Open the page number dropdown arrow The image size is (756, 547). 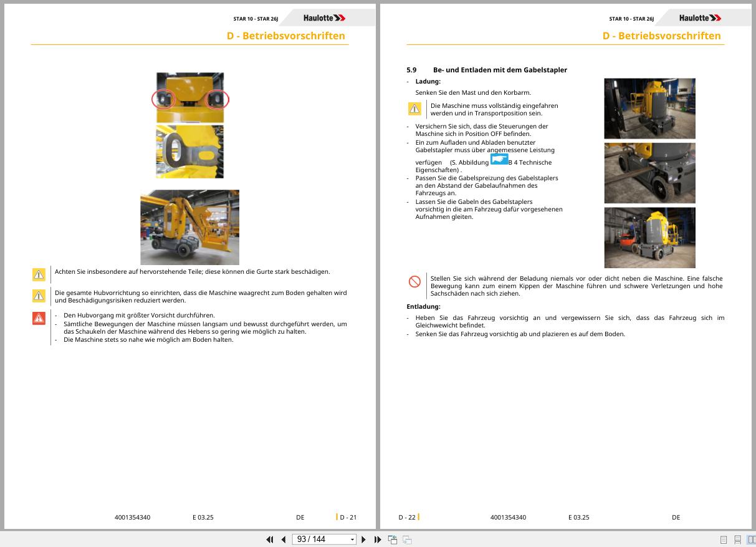pyautogui.click(x=353, y=540)
